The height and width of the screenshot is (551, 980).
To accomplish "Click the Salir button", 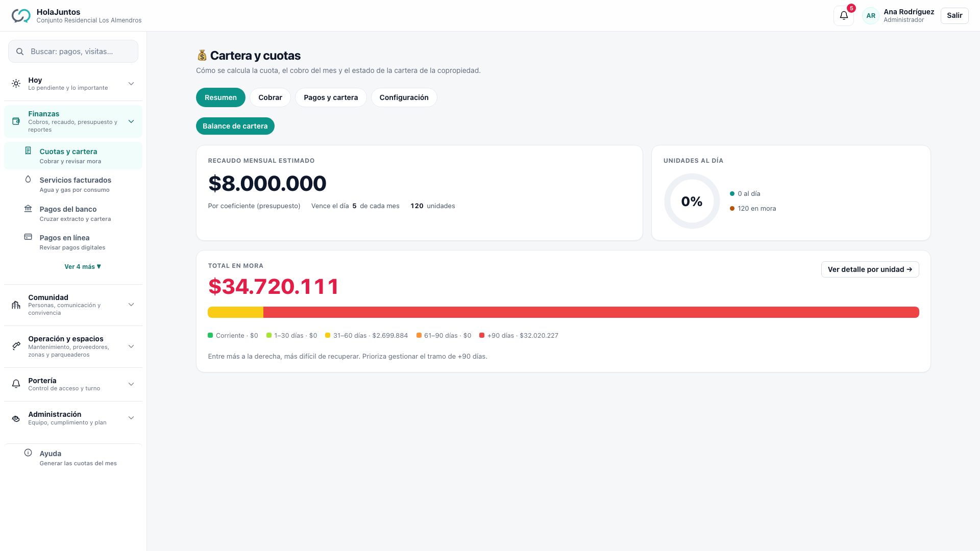I will [954, 16].
